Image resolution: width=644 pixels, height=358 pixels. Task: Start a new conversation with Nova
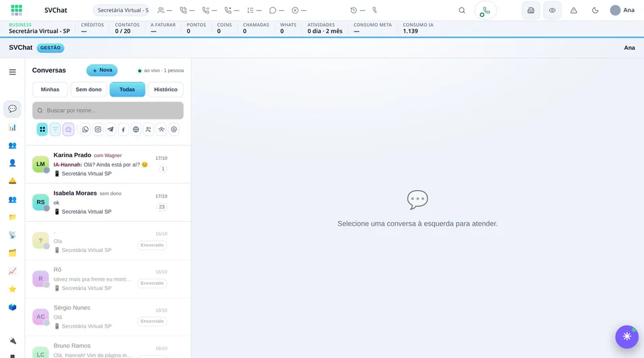102,71
